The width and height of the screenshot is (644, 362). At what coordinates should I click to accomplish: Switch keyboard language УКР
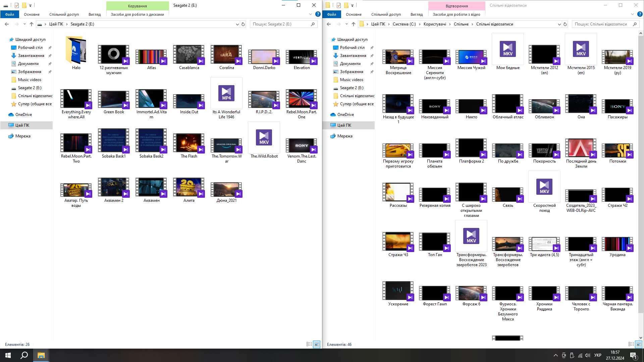click(598, 355)
